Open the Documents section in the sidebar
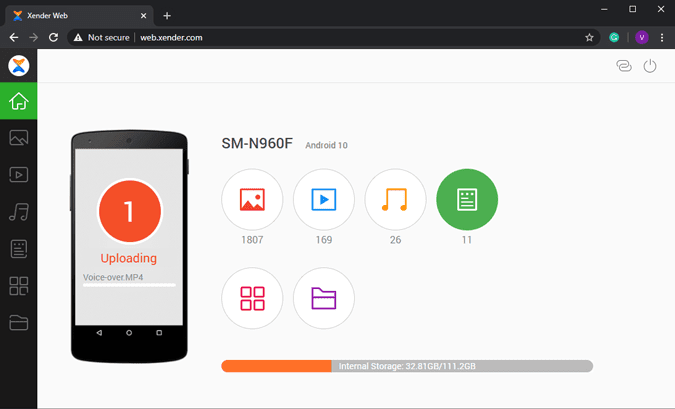The width and height of the screenshot is (675, 409). tap(19, 249)
